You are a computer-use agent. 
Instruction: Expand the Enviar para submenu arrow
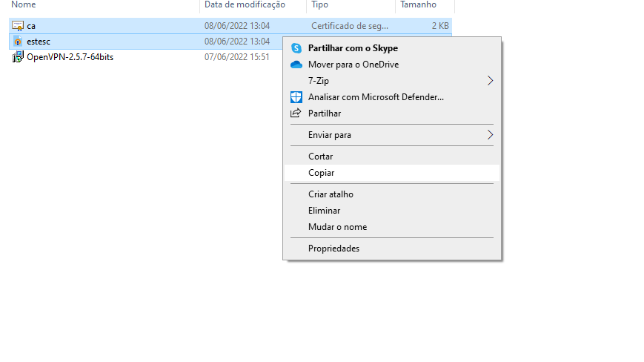click(490, 135)
